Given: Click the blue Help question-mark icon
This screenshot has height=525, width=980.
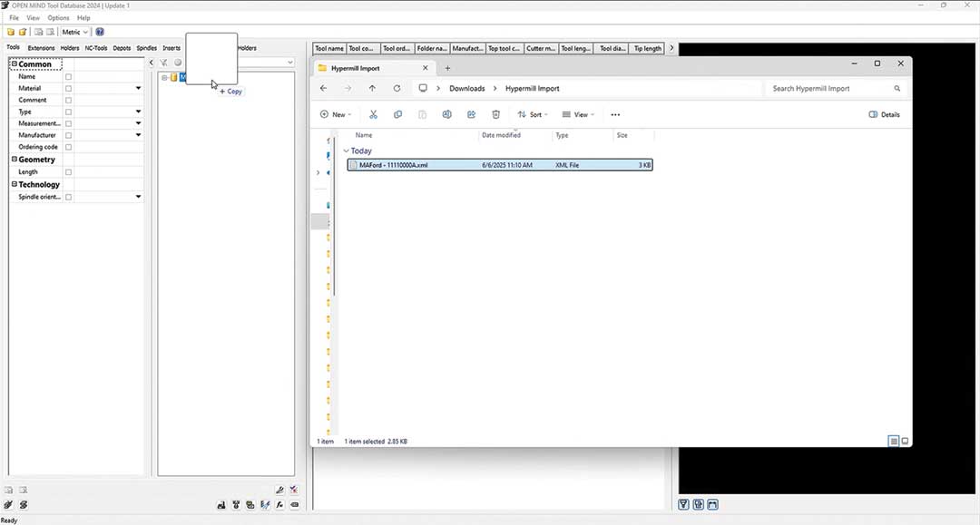Looking at the screenshot, I should pyautogui.click(x=100, y=32).
